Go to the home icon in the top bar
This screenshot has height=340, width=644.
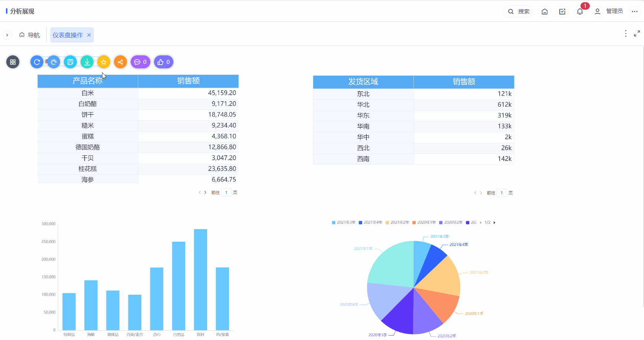pyautogui.click(x=545, y=12)
